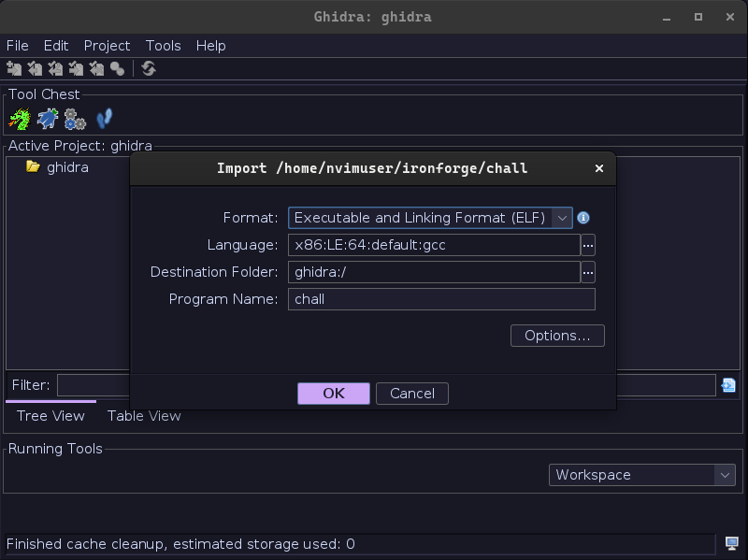The width and height of the screenshot is (748, 560).
Task: Launch the CodeBrowser dragon tool
Action: click(x=20, y=119)
